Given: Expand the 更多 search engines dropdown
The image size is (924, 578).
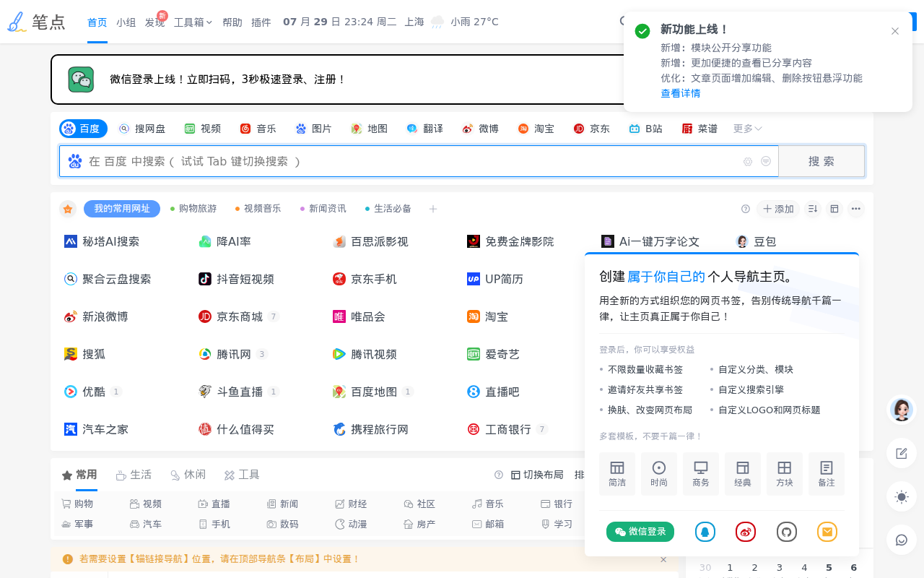Looking at the screenshot, I should pyautogui.click(x=748, y=129).
